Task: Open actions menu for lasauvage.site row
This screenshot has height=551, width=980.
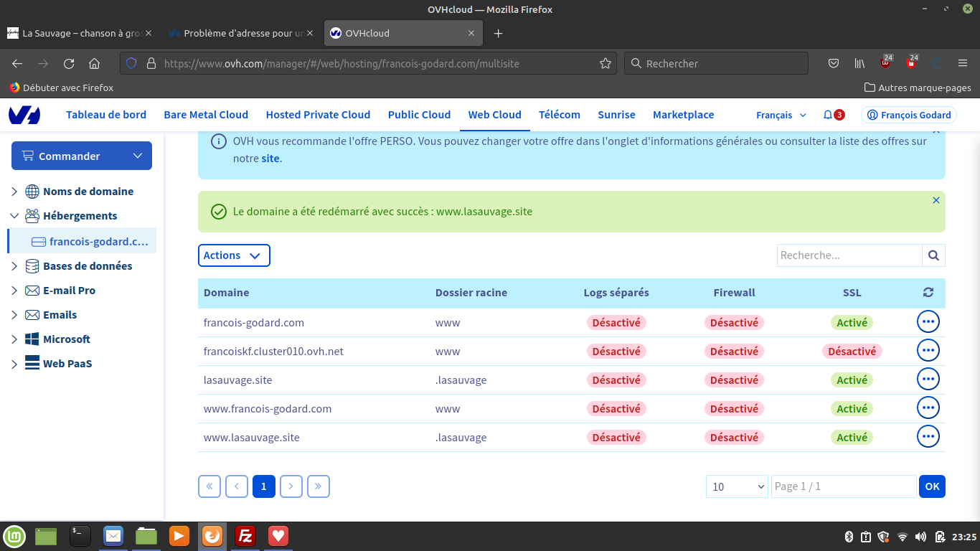Action: click(928, 379)
